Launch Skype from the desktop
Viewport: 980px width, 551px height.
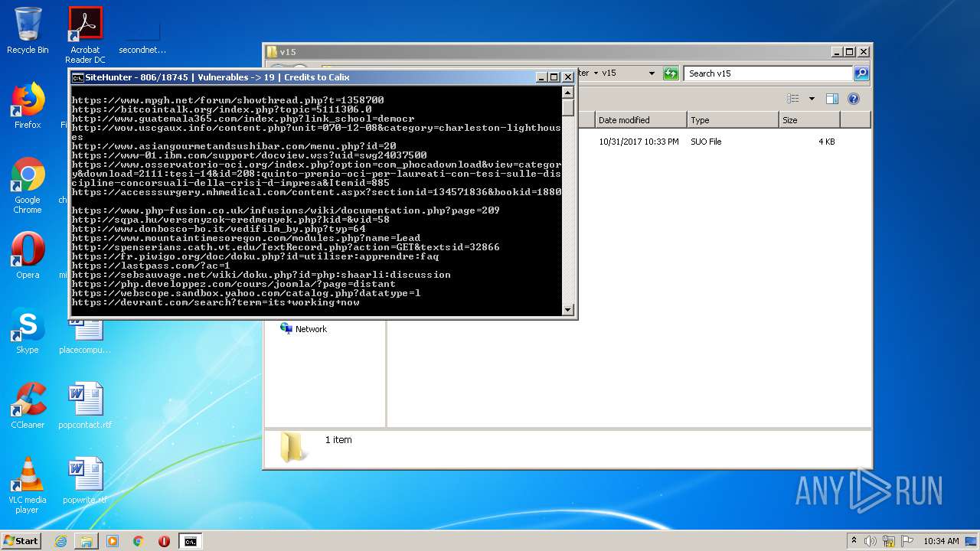click(x=28, y=331)
